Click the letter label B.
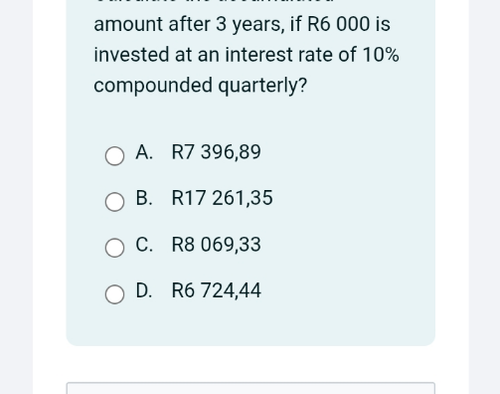The image size is (500, 394). click(144, 198)
